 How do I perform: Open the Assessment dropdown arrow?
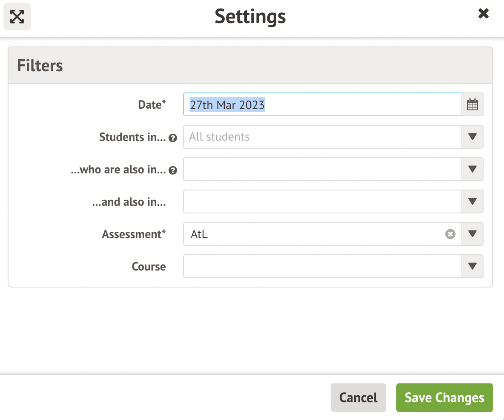[x=472, y=234]
